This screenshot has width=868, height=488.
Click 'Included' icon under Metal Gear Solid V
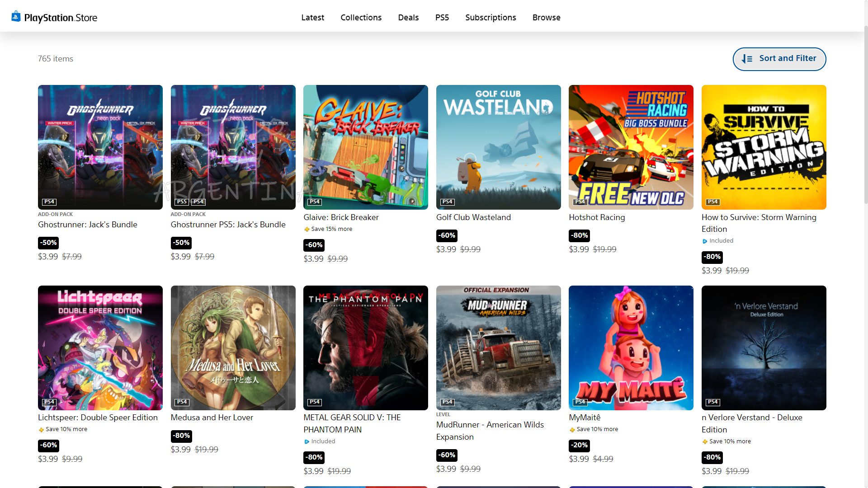pos(307,442)
